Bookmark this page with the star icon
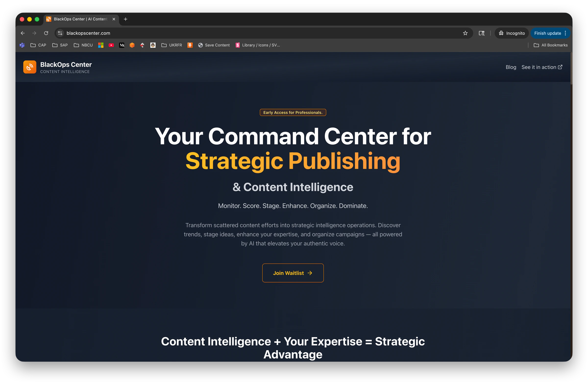 click(465, 33)
